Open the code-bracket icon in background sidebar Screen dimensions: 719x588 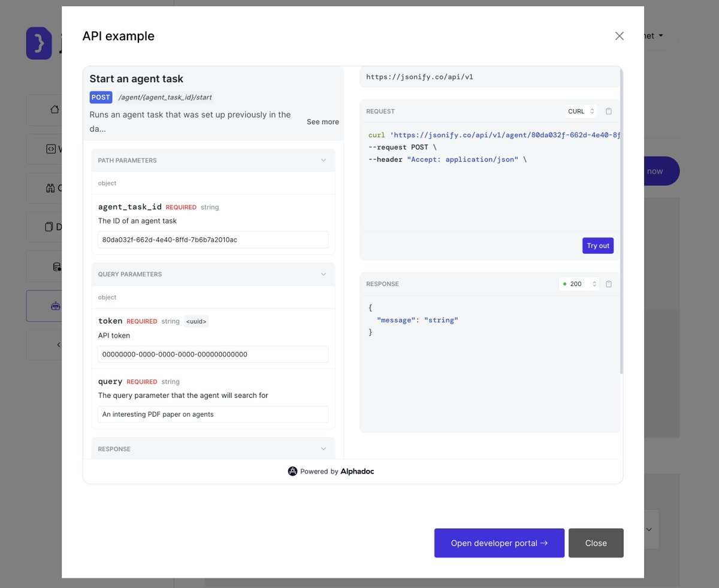tap(51, 149)
